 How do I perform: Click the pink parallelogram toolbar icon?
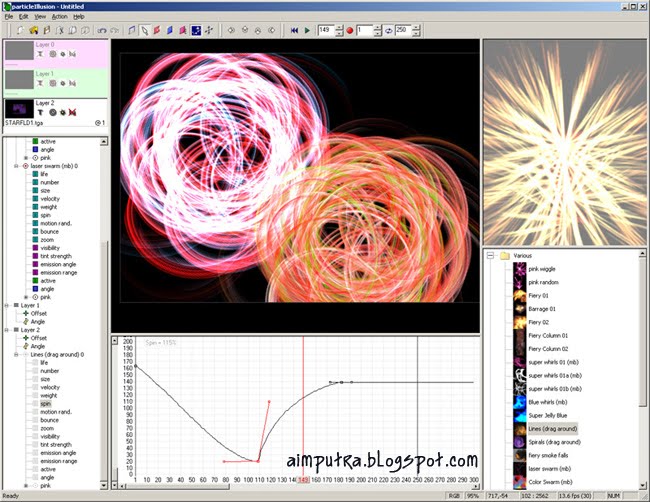click(x=183, y=30)
